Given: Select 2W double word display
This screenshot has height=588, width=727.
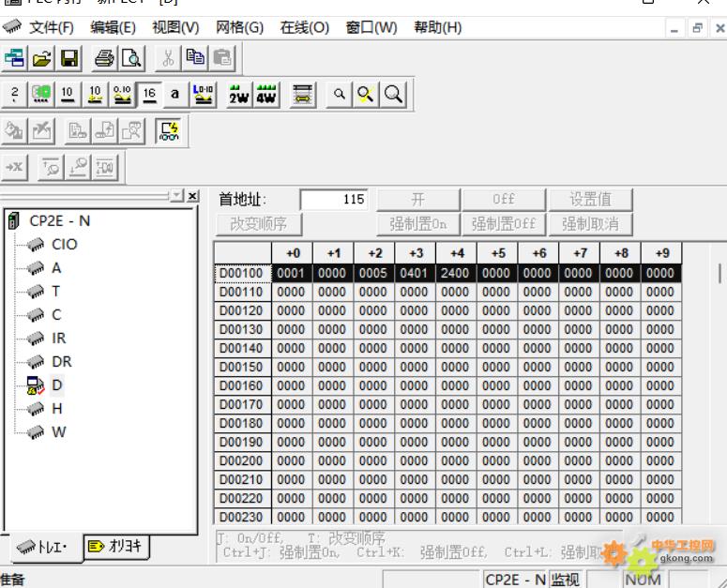Looking at the screenshot, I should (239, 95).
